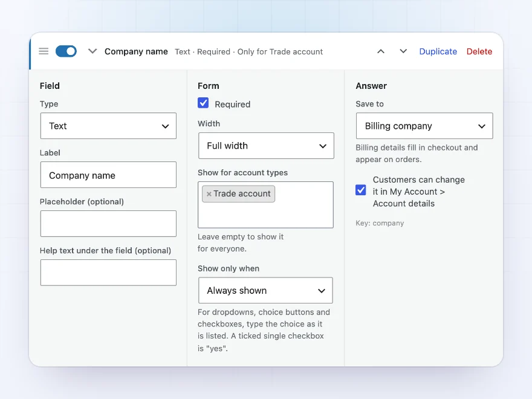Image resolution: width=532 pixels, height=399 pixels.
Task: Toggle the Company name field enabled switch
Action: pos(66,51)
